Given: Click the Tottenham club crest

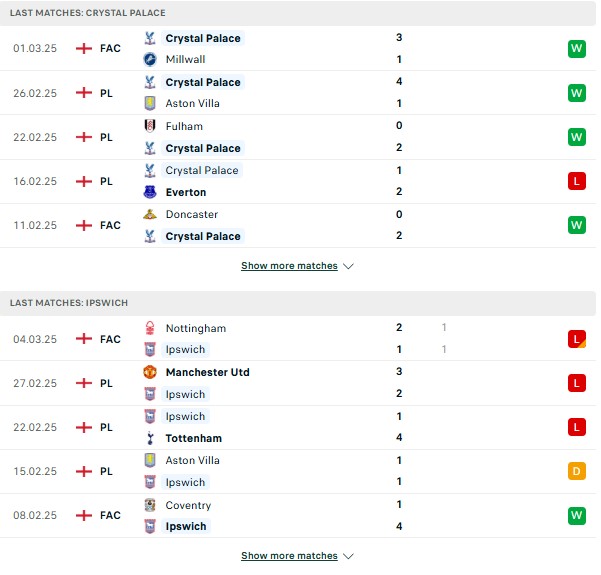Looking at the screenshot, I should click(150, 438).
